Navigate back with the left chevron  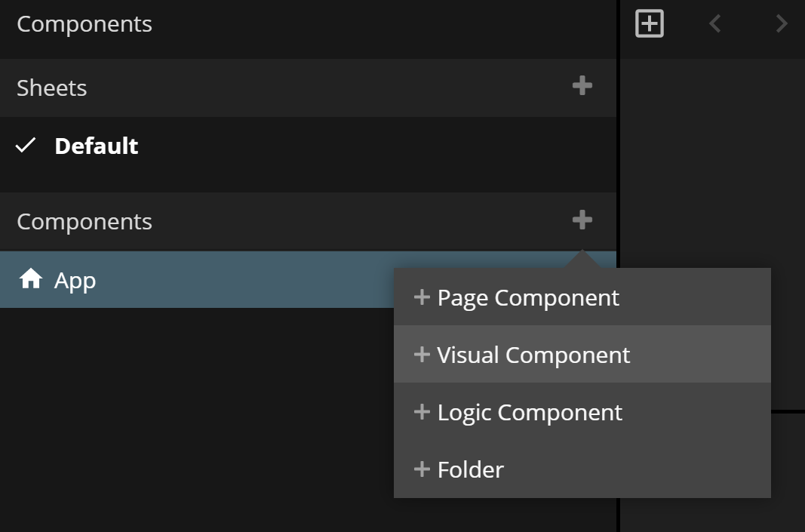715,24
